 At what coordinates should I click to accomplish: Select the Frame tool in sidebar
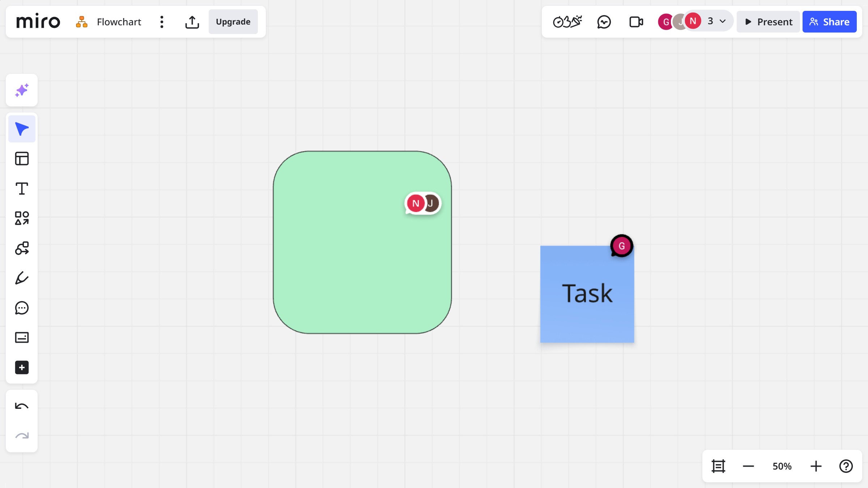[22, 338]
